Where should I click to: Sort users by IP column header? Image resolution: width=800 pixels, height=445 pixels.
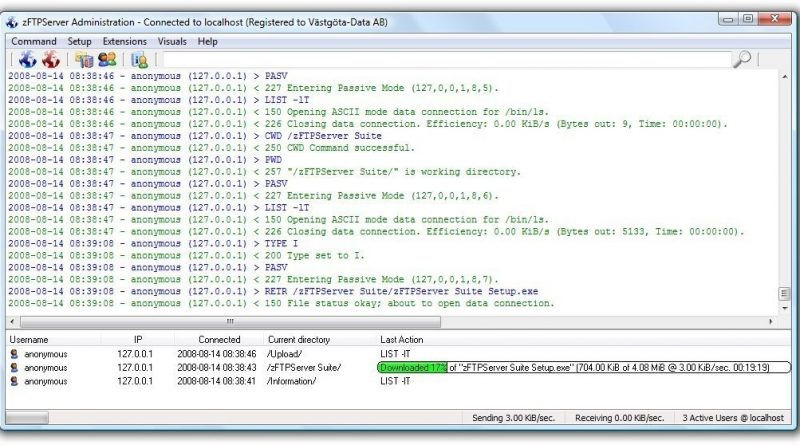[138, 339]
